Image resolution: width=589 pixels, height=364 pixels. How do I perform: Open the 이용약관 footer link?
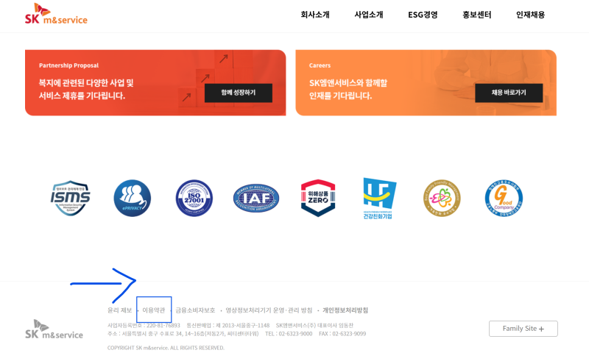click(x=154, y=310)
